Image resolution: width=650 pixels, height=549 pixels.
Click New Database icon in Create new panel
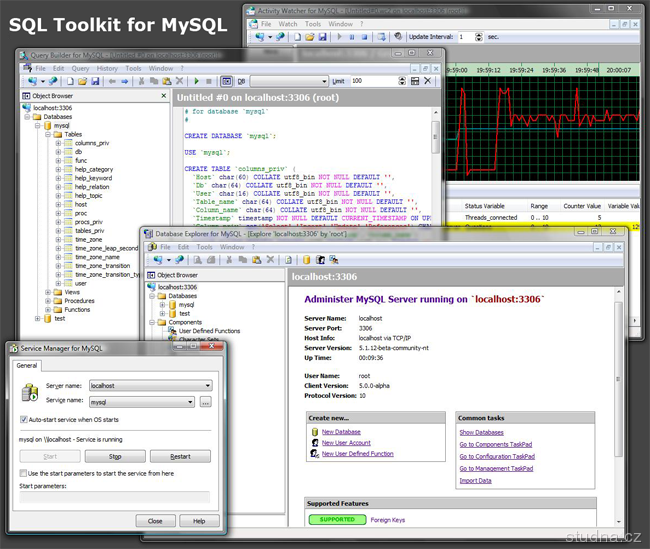click(315, 432)
